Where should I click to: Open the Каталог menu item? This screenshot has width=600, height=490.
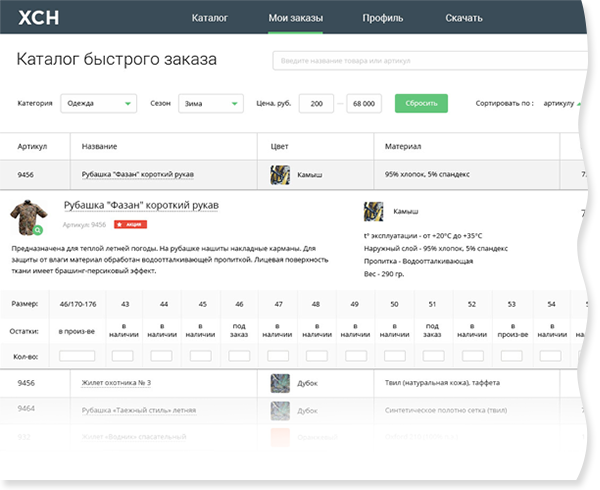[x=210, y=18]
